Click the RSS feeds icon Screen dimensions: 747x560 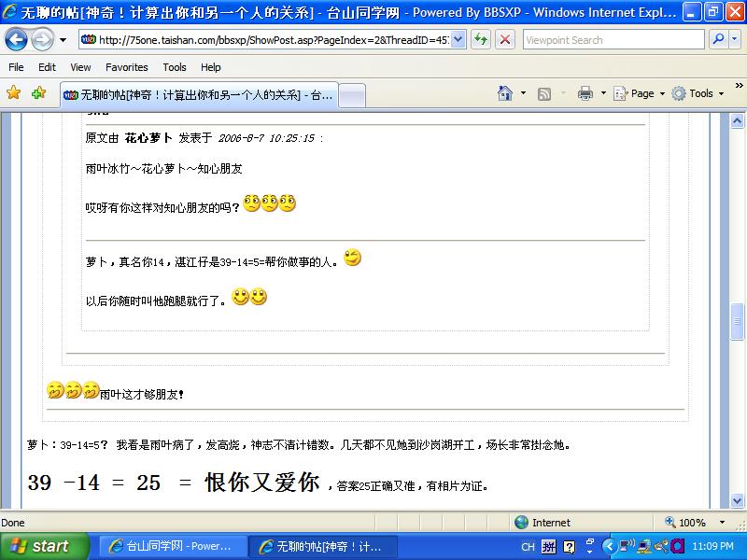(x=544, y=93)
